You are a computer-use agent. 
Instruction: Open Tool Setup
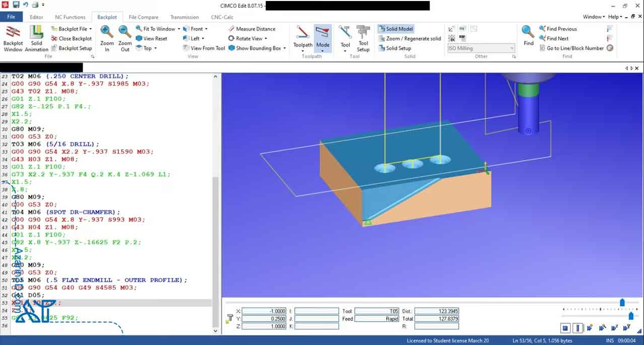click(363, 38)
